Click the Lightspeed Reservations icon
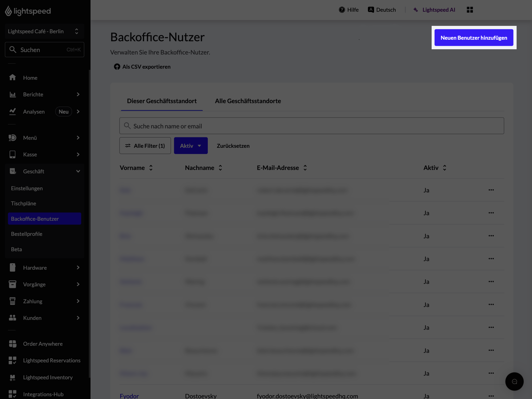This screenshot has height=399, width=532. (12, 361)
